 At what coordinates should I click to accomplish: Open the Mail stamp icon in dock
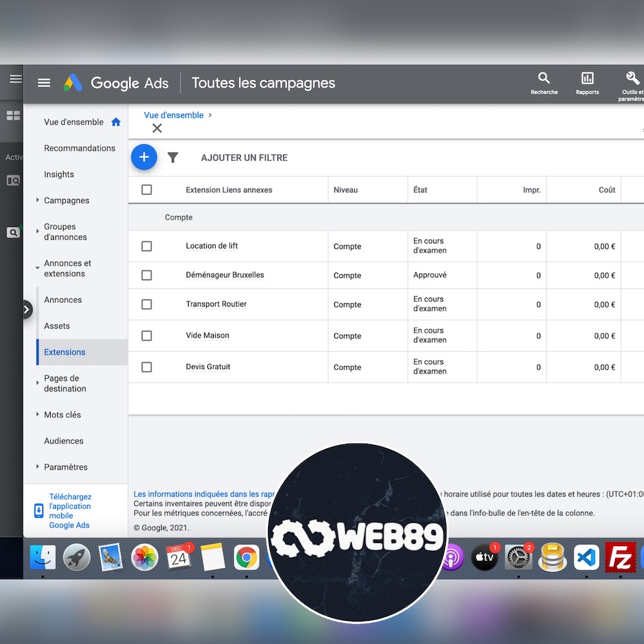point(111,557)
